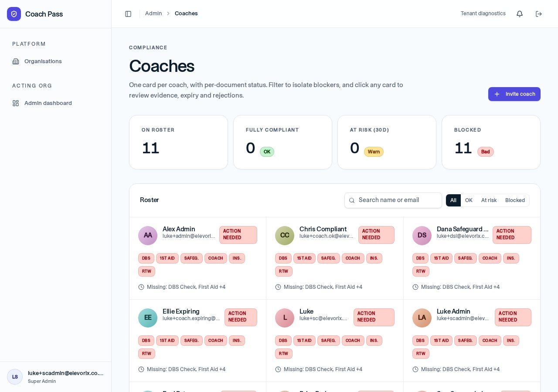Click the Coach Pass shield logo
This screenshot has height=392, width=558.
[x=14, y=14]
